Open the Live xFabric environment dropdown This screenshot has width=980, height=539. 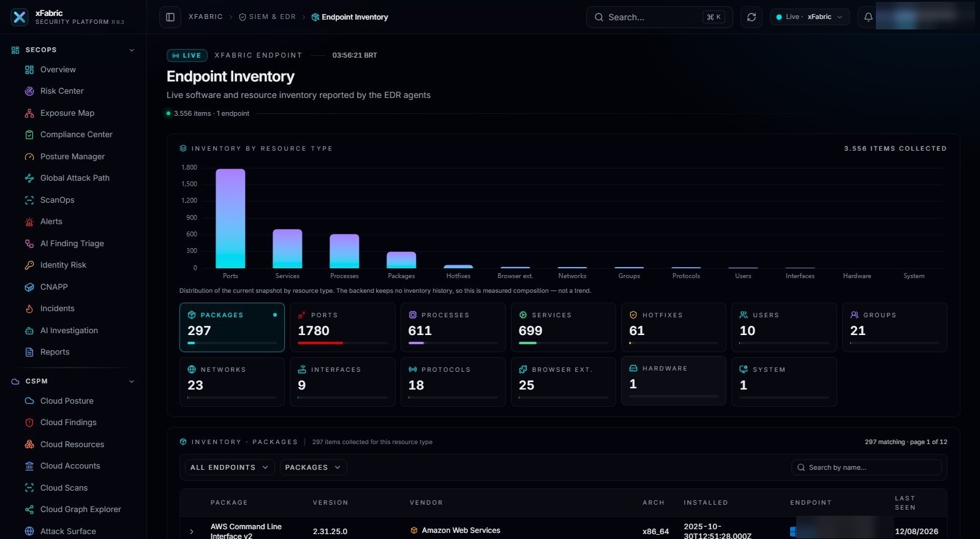[x=810, y=17]
